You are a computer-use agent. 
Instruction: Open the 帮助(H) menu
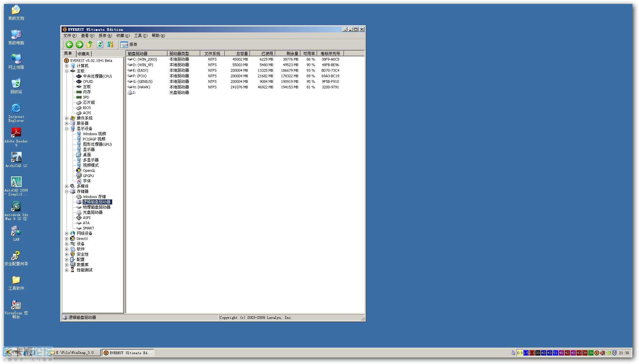158,36
